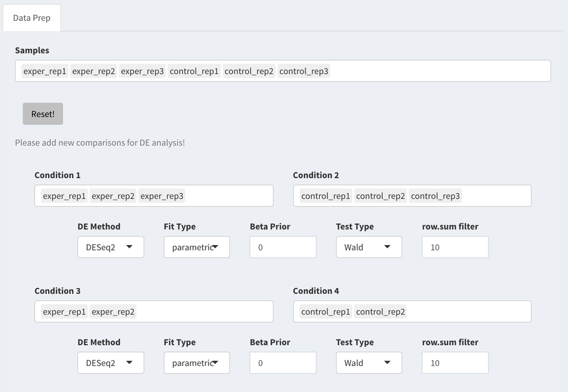The image size is (568, 392).
Task: Open the second Test Type Wald dropdown
Action: pos(368,363)
